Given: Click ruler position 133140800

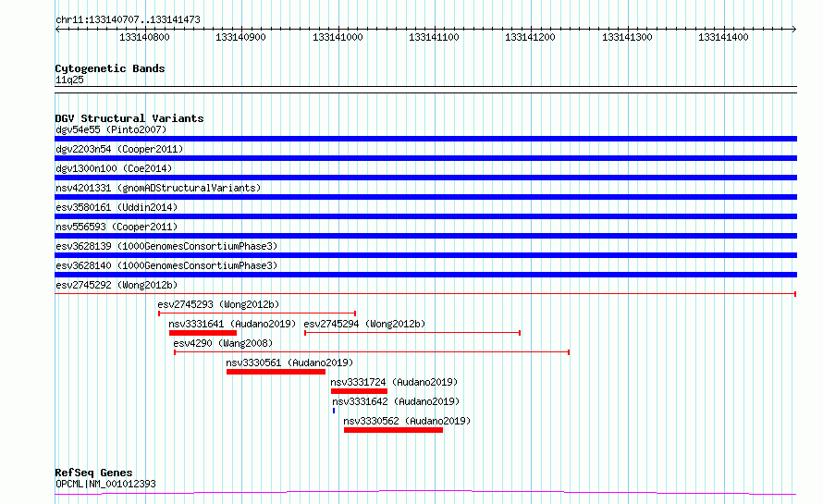Looking at the screenshot, I should click(145, 37).
